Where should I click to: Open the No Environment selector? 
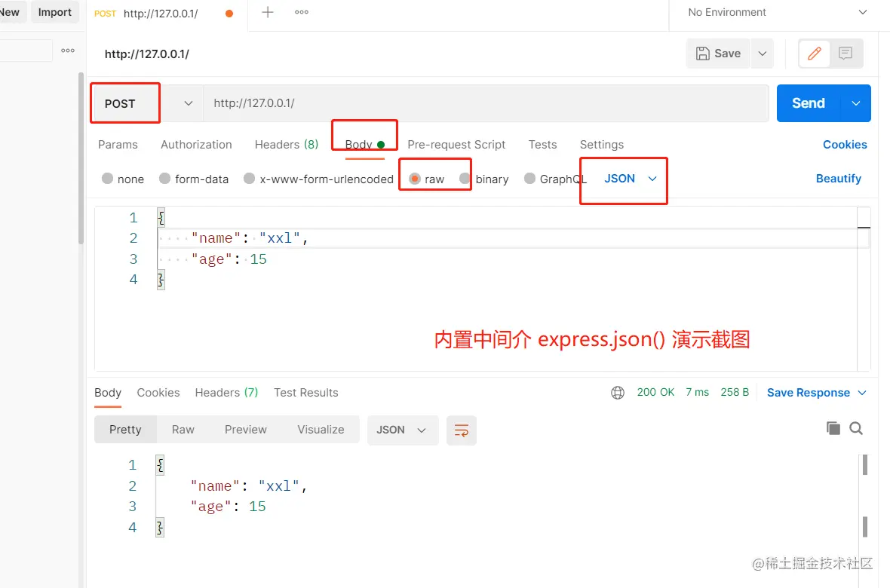tap(768, 12)
